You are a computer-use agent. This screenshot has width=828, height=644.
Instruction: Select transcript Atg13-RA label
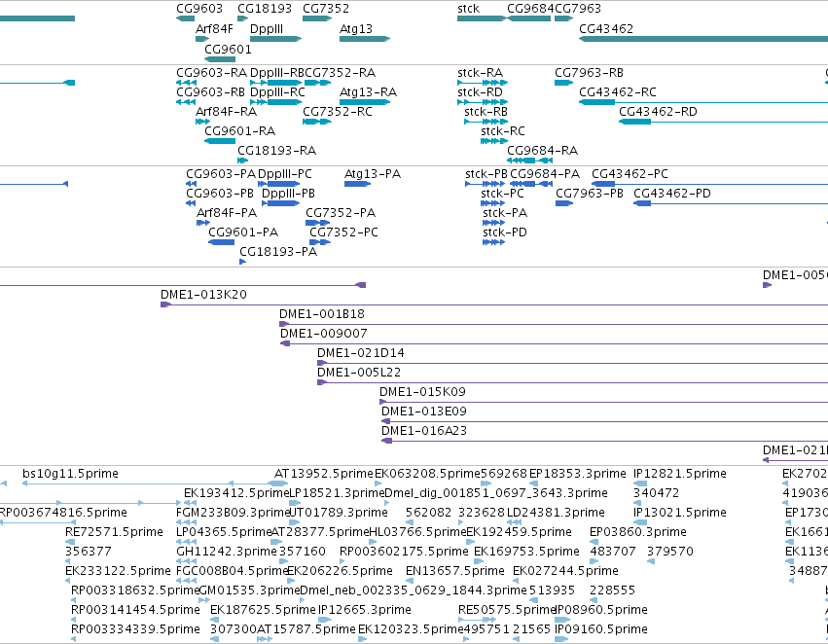368,91
